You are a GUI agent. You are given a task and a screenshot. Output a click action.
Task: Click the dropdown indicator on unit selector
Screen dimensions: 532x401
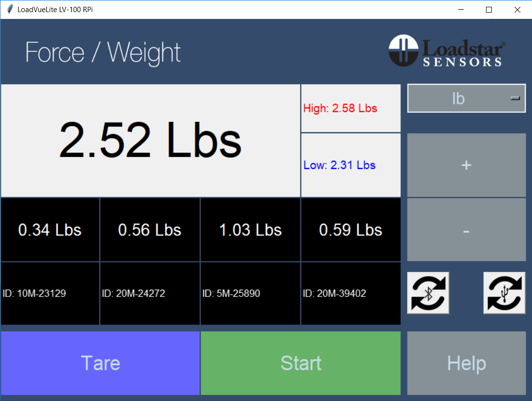point(515,98)
